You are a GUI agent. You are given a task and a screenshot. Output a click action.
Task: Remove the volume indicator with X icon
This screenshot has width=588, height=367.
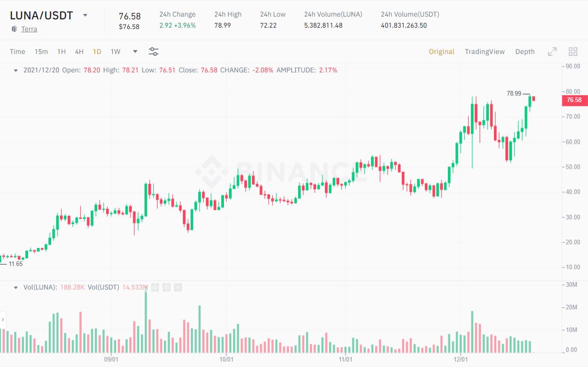(x=178, y=287)
